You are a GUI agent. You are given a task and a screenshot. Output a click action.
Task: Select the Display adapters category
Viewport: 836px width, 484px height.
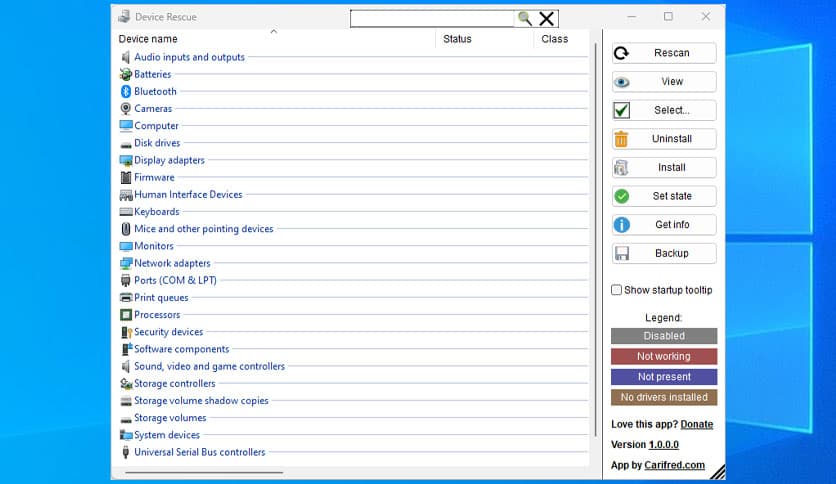point(169,160)
